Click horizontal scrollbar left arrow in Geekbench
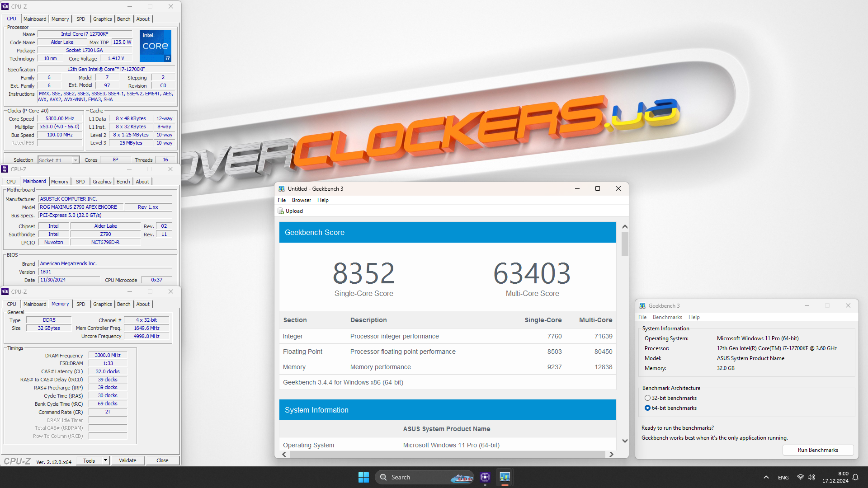 pyautogui.click(x=284, y=455)
